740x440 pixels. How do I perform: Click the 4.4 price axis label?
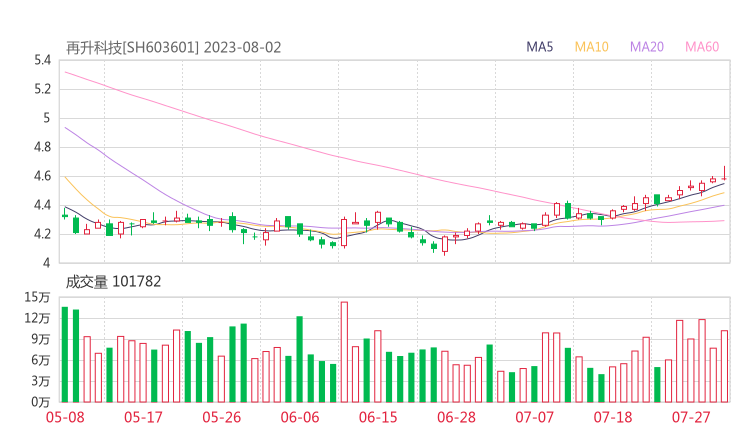coord(42,205)
